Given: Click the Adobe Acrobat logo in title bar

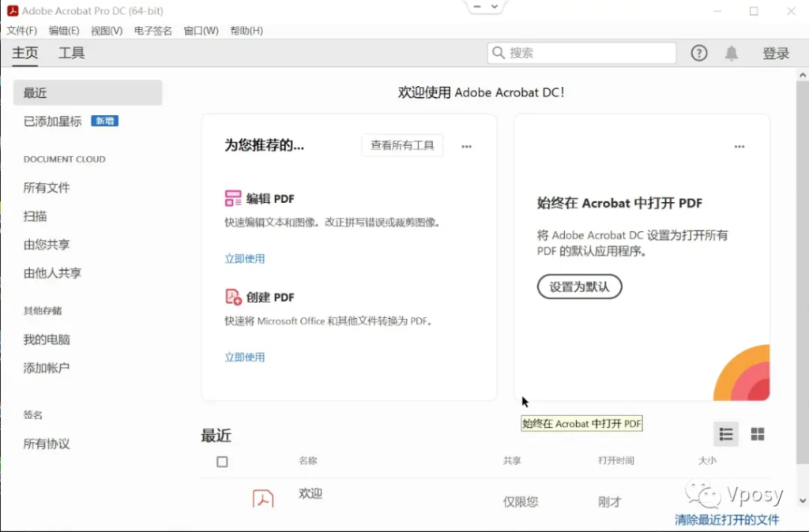Looking at the screenshot, I should tap(13, 11).
